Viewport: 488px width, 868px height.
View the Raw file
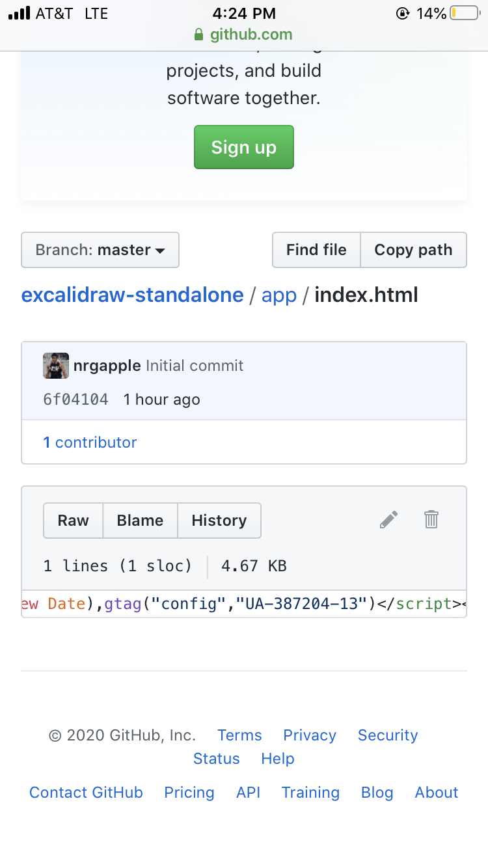[73, 521]
